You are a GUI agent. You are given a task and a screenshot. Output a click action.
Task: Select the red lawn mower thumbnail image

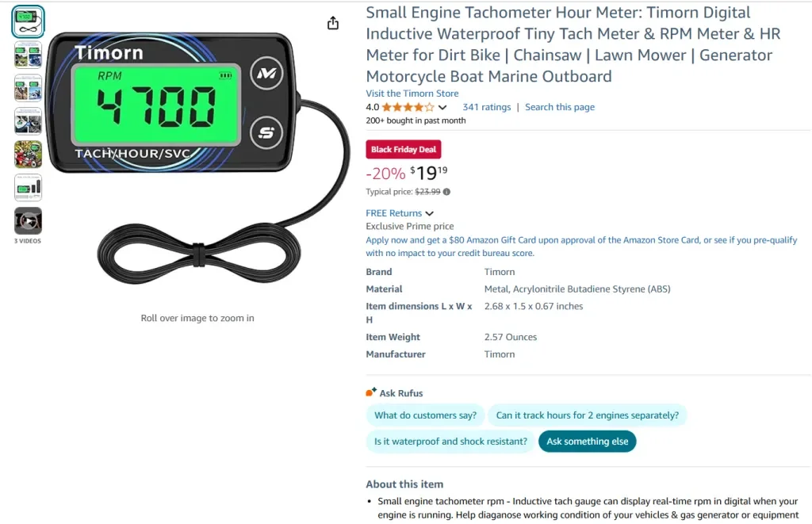[28, 155]
